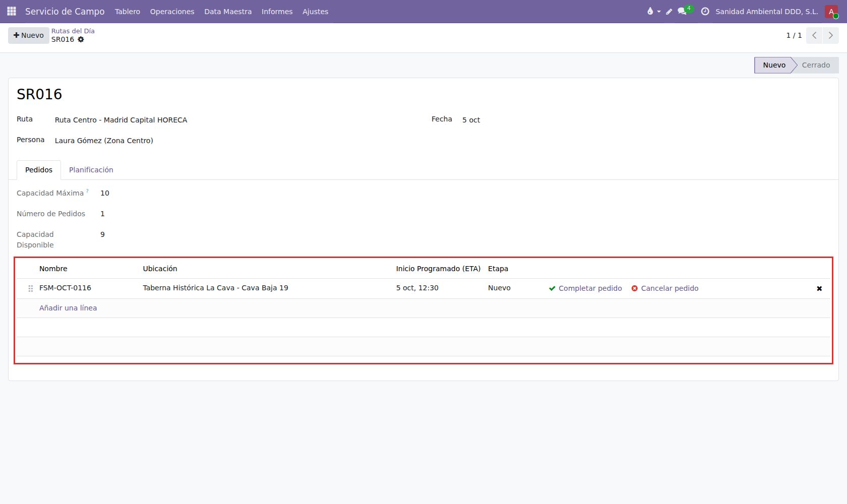The height and width of the screenshot is (504, 847).
Task: Click the 5 oct, 12:30 ETA cell
Action: (x=417, y=288)
